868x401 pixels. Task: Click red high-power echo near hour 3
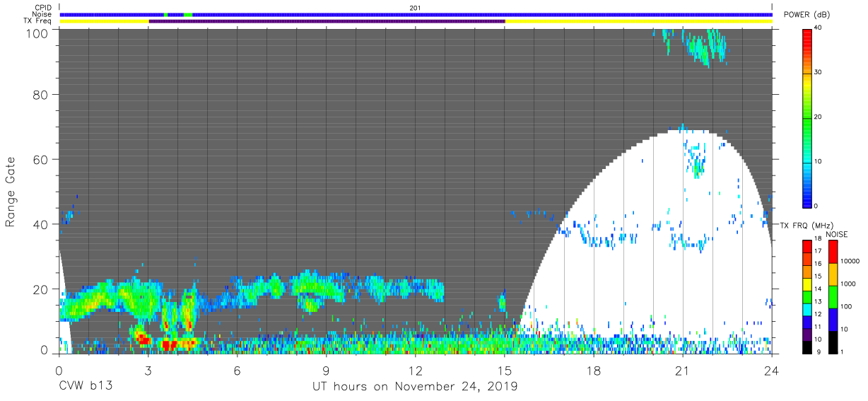[144, 340]
